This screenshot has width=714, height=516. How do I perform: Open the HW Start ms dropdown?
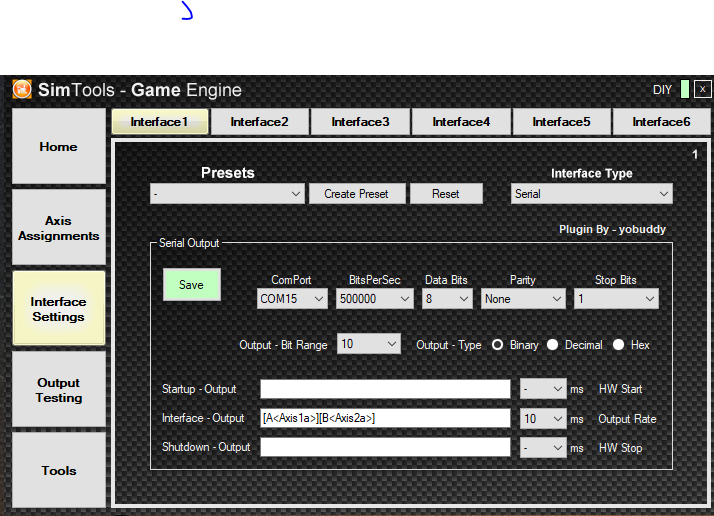[x=543, y=389]
